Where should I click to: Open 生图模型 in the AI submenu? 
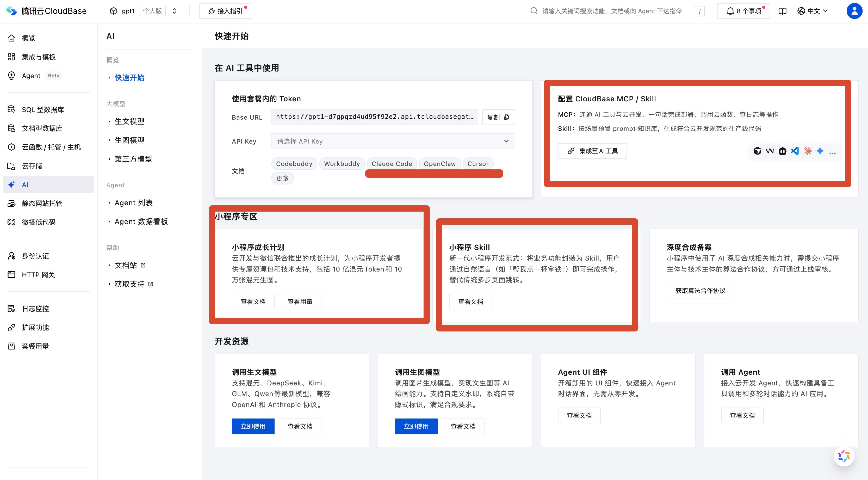129,140
